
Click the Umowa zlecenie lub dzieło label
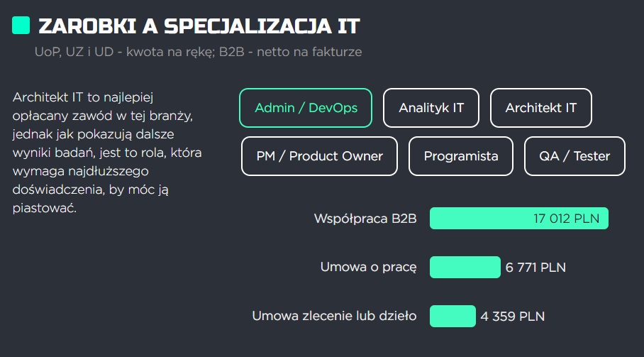(x=334, y=316)
